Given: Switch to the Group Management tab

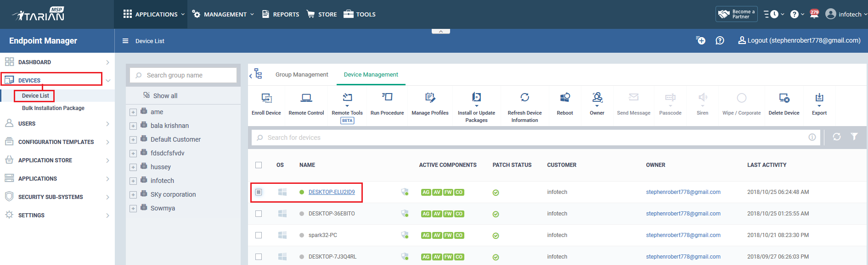Looking at the screenshot, I should tap(302, 75).
